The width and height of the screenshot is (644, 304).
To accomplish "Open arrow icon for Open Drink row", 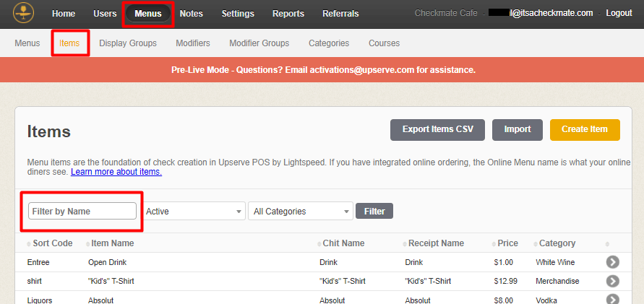I will click(612, 262).
